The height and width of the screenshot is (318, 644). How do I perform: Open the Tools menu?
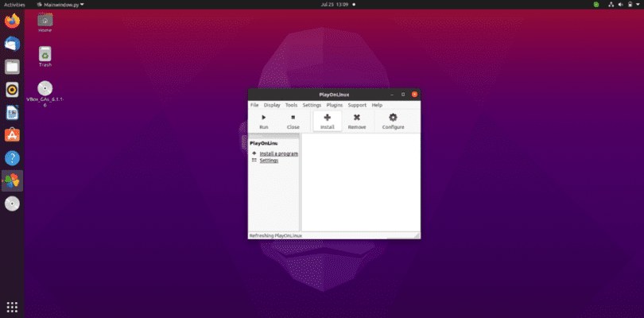291,105
